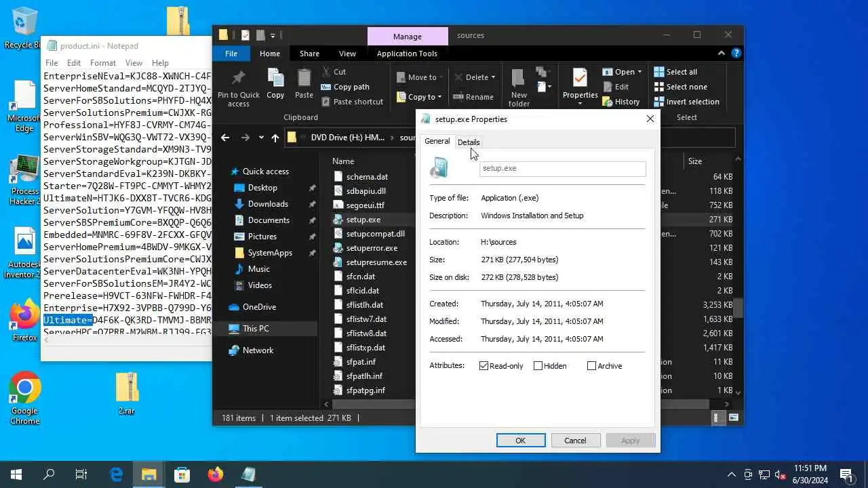Open Notepad Edit menu
Viewport: 868px width, 488px height.
[74, 63]
